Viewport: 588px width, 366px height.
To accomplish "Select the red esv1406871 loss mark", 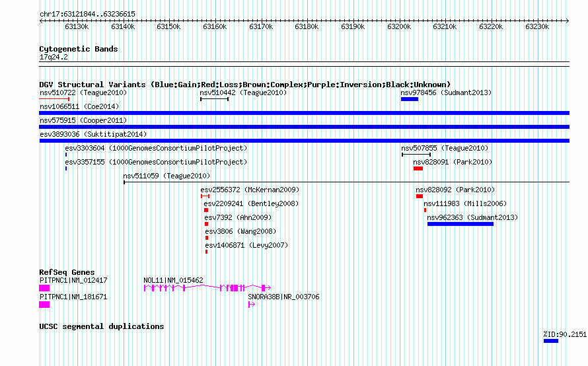I will pyautogui.click(x=206, y=252).
